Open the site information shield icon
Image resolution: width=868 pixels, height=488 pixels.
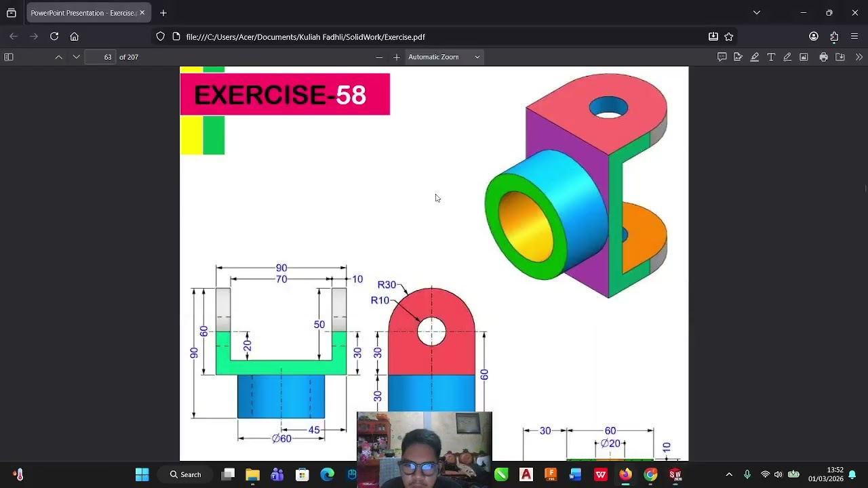161,37
